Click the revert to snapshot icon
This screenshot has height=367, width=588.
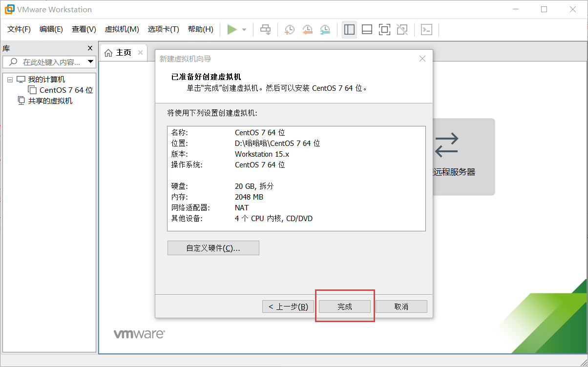[x=307, y=30]
